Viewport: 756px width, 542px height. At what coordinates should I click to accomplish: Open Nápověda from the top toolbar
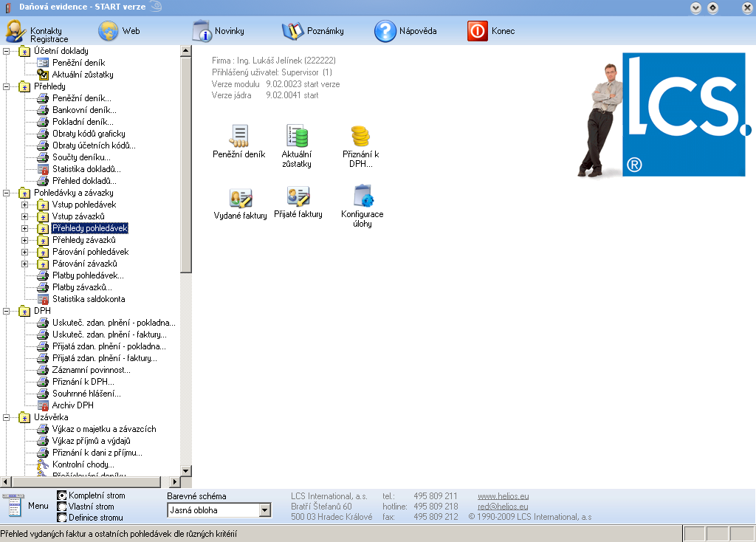pos(385,31)
